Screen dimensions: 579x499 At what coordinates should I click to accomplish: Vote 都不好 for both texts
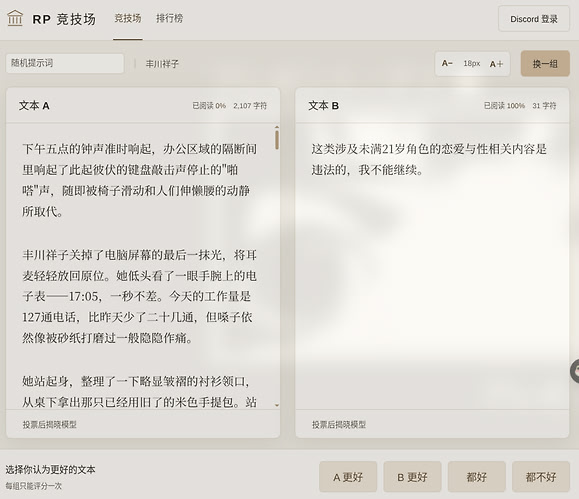click(541, 477)
